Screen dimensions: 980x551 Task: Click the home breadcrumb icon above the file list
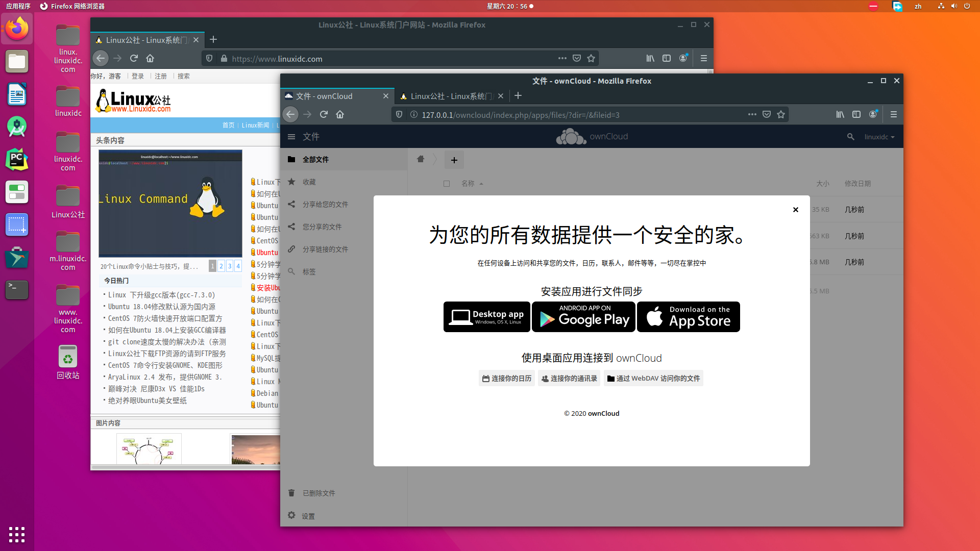click(x=420, y=159)
